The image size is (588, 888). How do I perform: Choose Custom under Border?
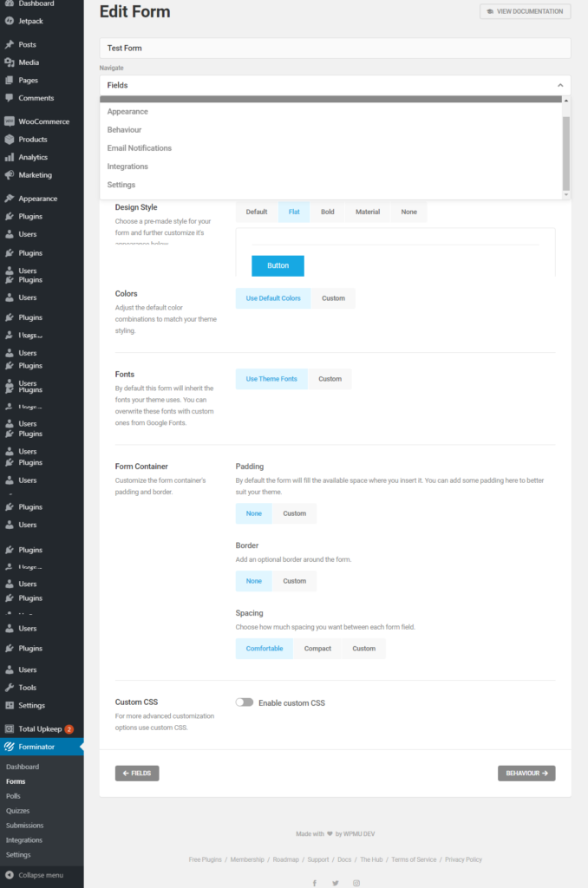pyautogui.click(x=295, y=581)
